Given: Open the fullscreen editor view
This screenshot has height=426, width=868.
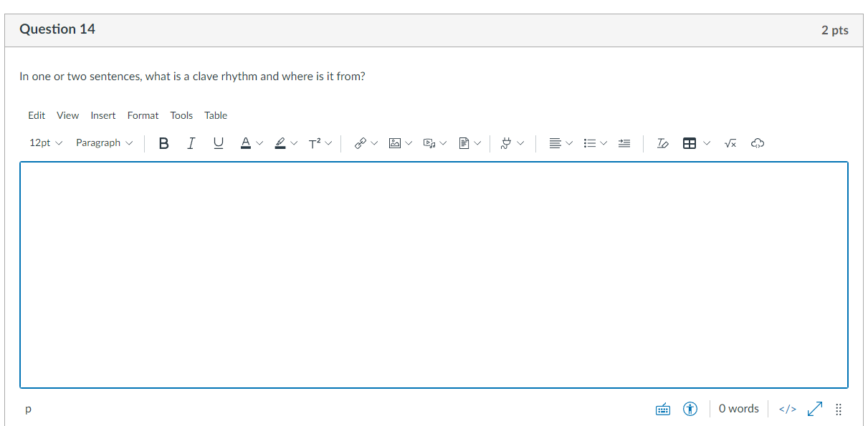Looking at the screenshot, I should coord(814,408).
